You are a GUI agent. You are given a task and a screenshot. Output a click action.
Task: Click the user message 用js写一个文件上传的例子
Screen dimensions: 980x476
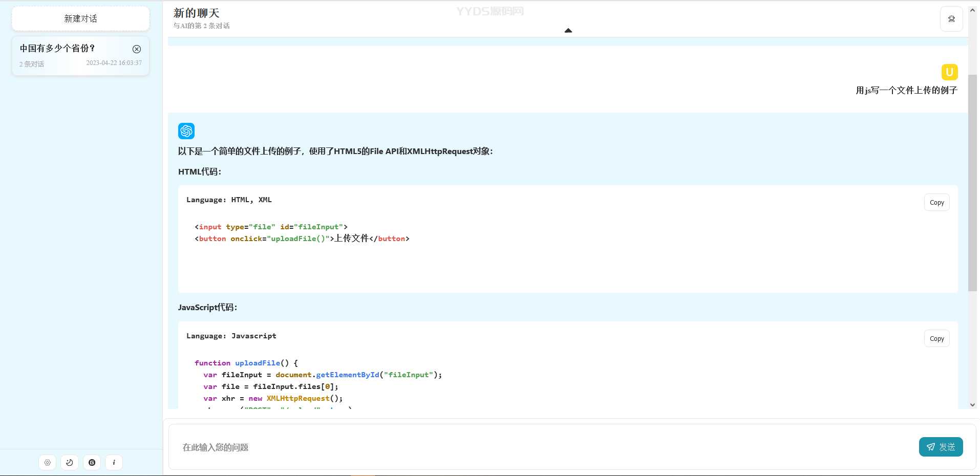906,91
